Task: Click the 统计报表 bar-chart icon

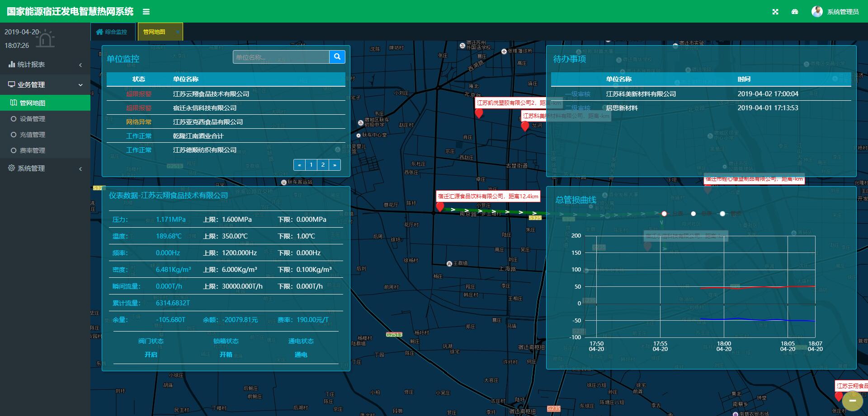Action: point(12,65)
